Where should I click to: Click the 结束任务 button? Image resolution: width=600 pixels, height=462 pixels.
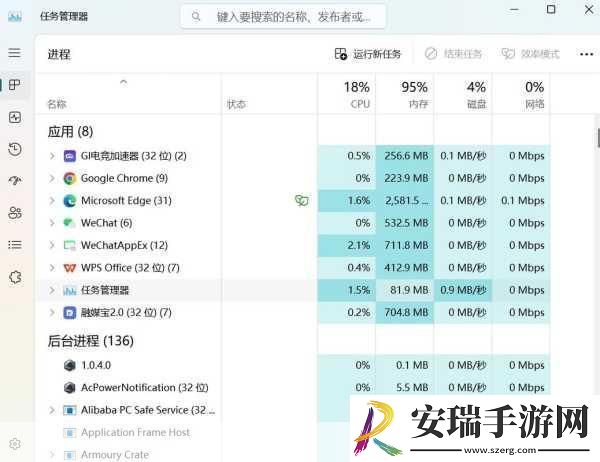coord(453,54)
